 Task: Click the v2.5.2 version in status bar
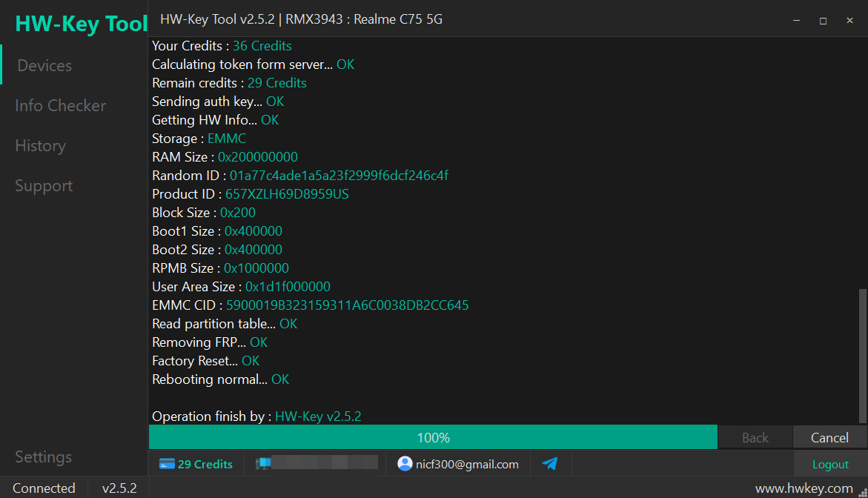tap(119, 488)
